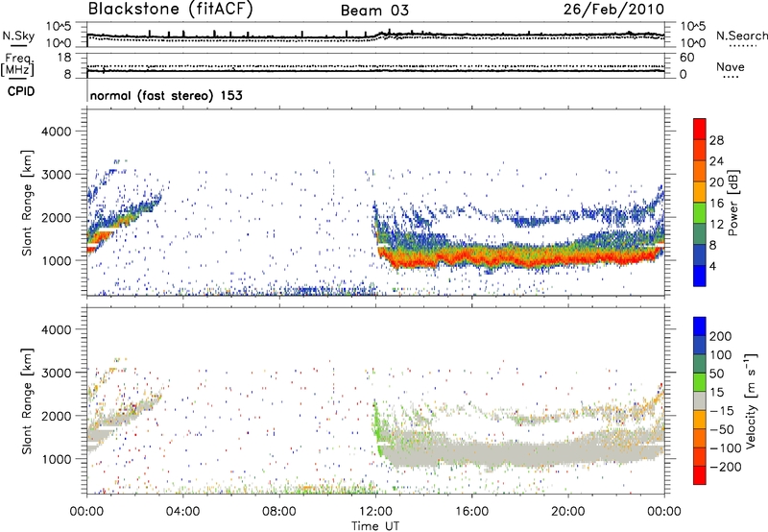Click "3000" on the velocity panel axis
This screenshot has height=532, width=768.
tap(56, 373)
